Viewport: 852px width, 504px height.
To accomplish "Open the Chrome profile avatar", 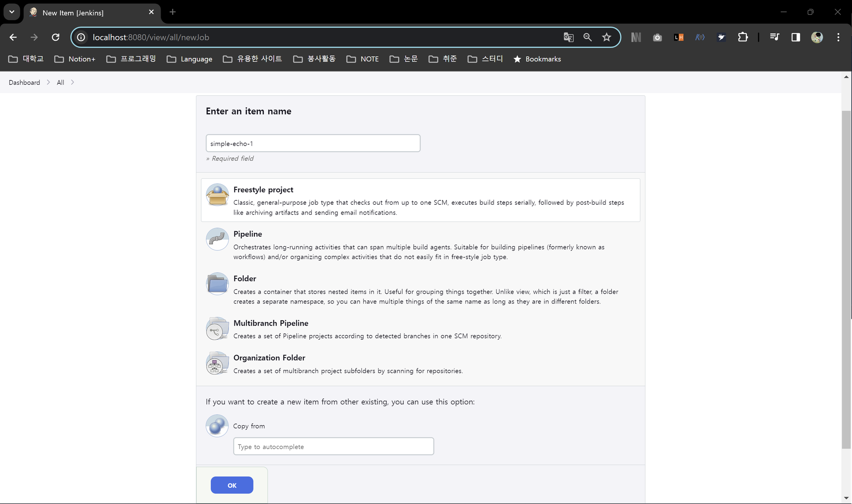I will 817,37.
